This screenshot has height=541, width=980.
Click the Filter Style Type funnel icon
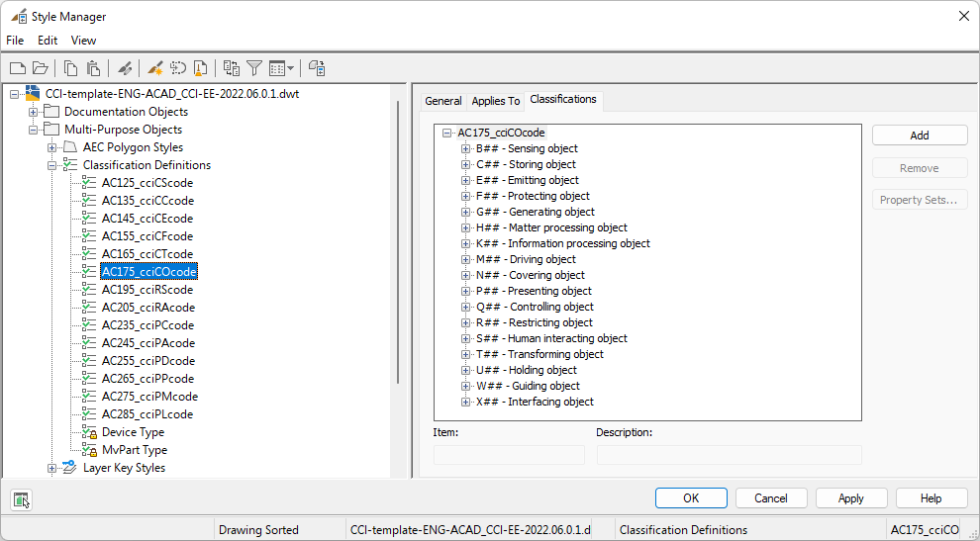coord(253,68)
